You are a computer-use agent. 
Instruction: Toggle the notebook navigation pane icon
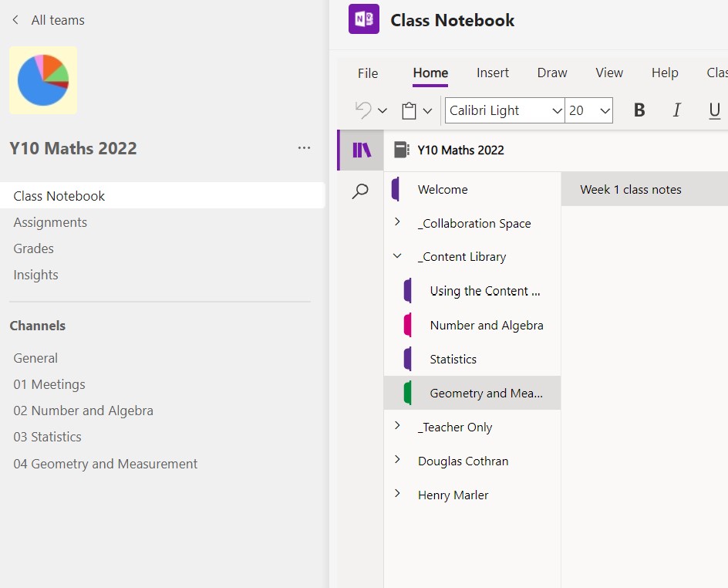click(x=362, y=150)
